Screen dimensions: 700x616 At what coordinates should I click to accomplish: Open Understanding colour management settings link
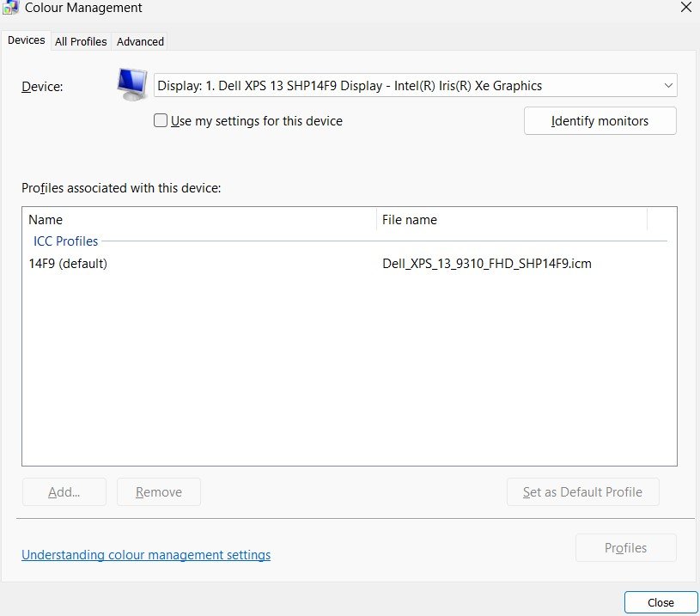(146, 555)
